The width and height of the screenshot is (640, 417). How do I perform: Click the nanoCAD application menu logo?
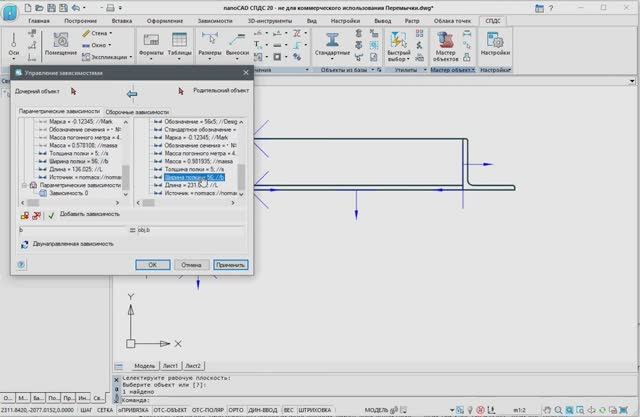(10, 12)
